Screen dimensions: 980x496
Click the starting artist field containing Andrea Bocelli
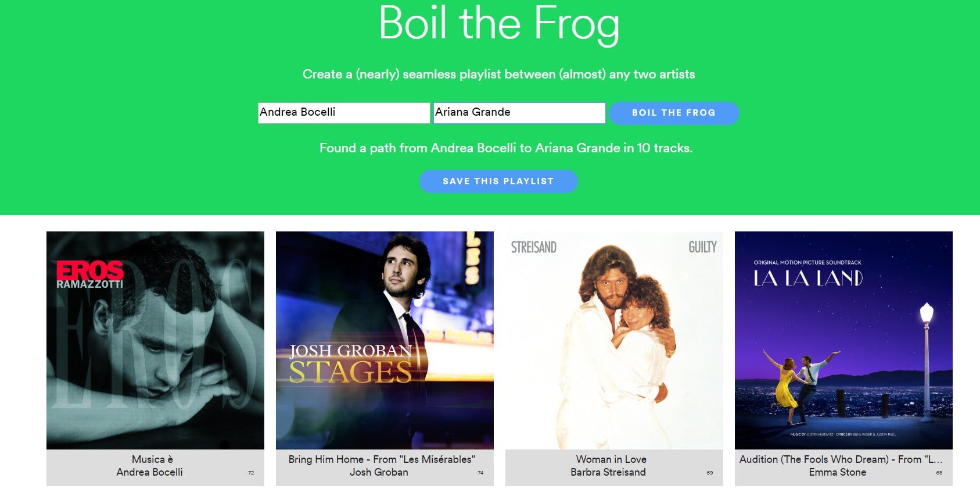pos(343,113)
